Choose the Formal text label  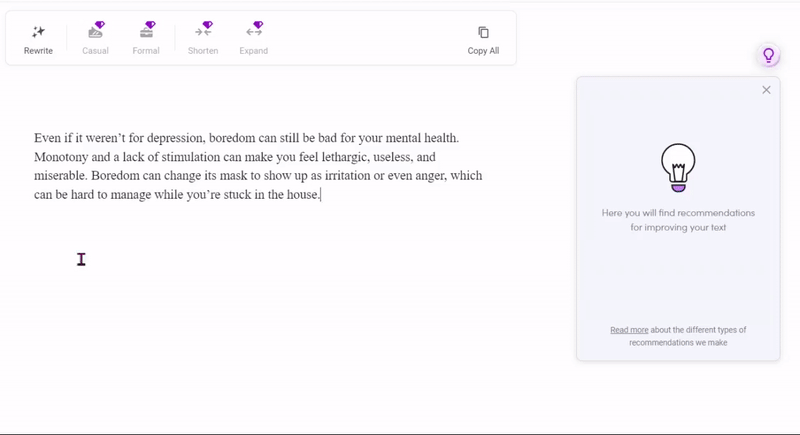(146, 51)
